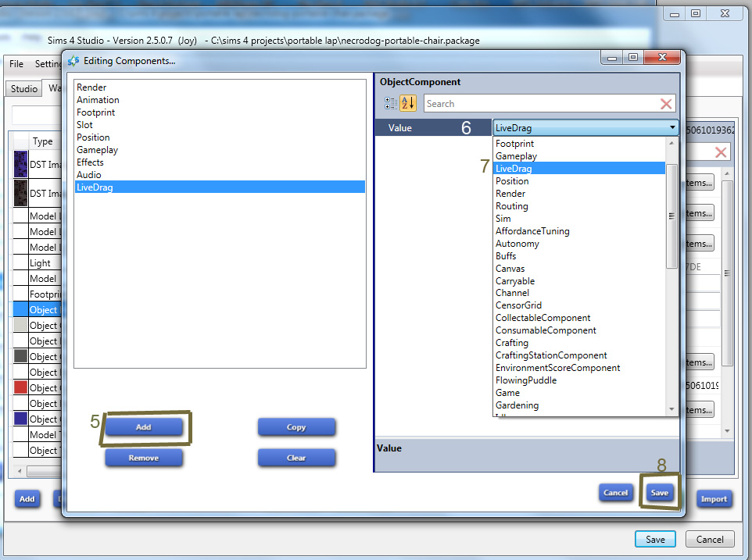
Task: Click the blue Import button
Action: click(714, 498)
